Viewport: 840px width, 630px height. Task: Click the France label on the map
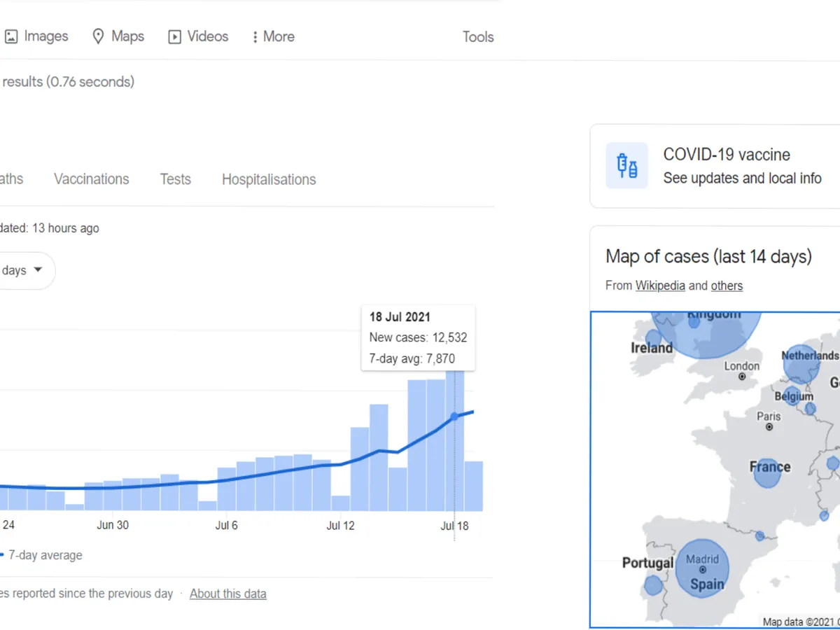[770, 467]
